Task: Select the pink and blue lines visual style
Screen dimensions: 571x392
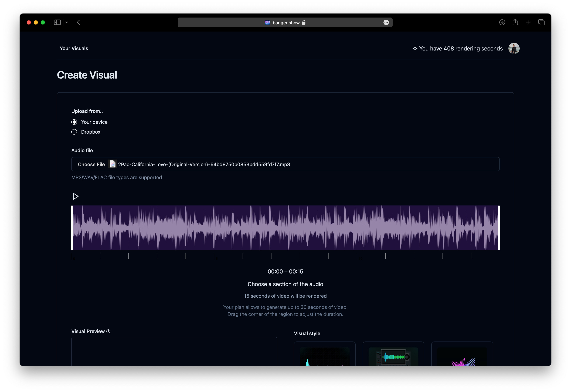Action: (462, 354)
